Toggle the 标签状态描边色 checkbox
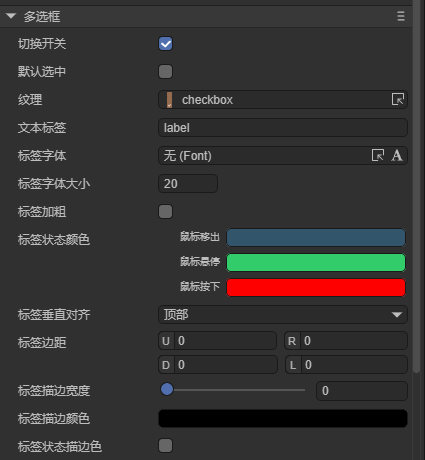This screenshot has height=460, width=425. (x=165, y=446)
